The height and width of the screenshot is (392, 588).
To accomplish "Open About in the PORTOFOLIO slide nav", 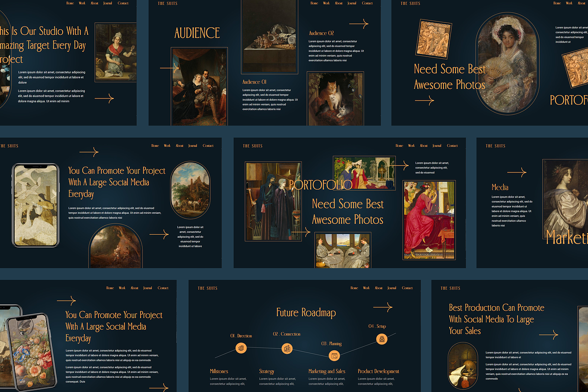I will [x=423, y=146].
